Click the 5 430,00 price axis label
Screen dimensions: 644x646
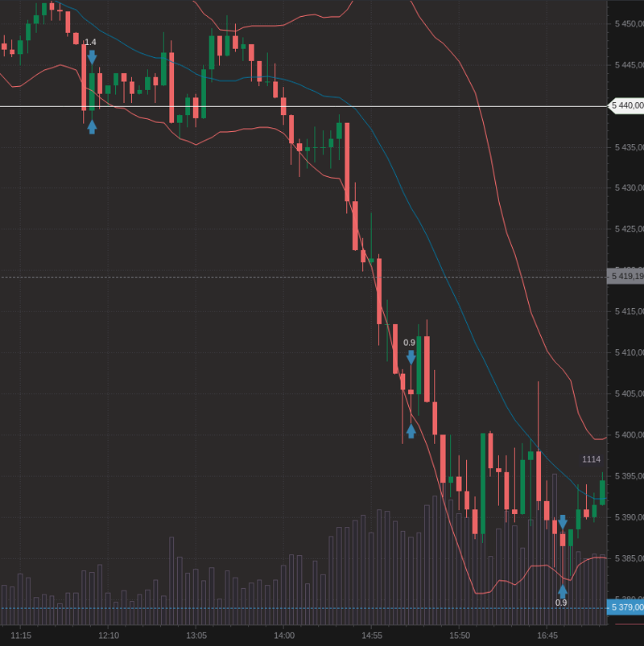click(630, 188)
